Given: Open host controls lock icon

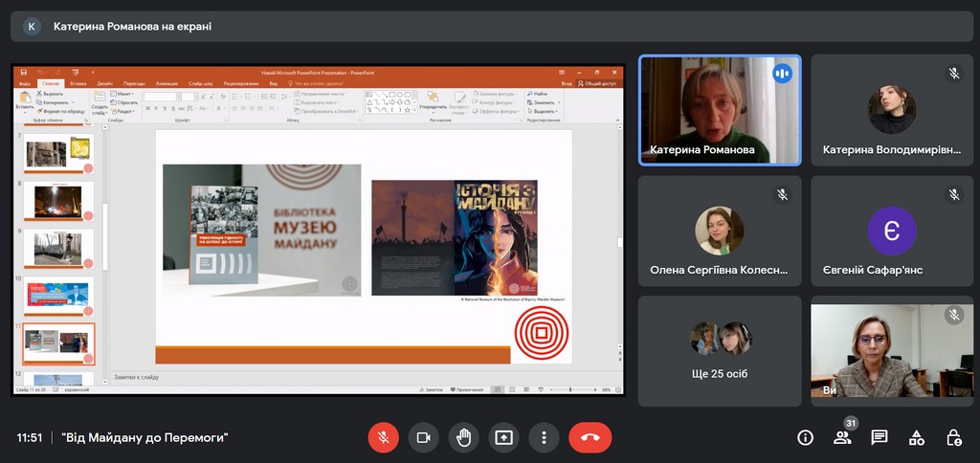Looking at the screenshot, I should [x=954, y=437].
